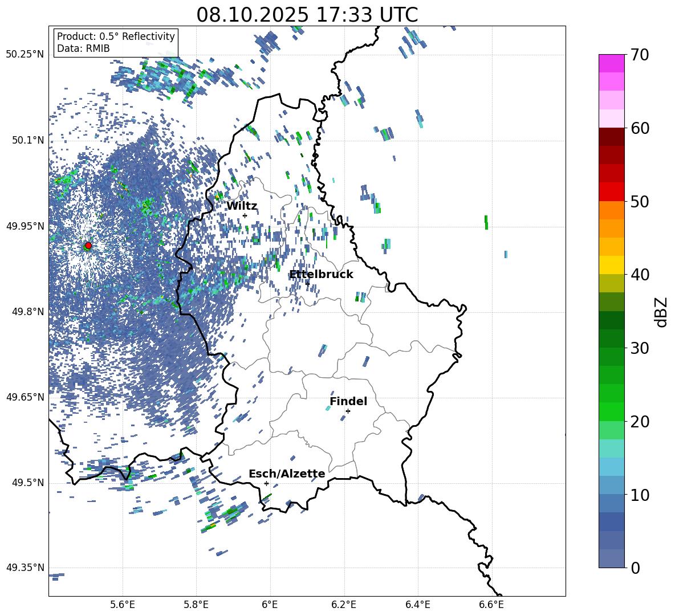
Task: Click the 49.5°N latitude label
Action: coord(28,483)
